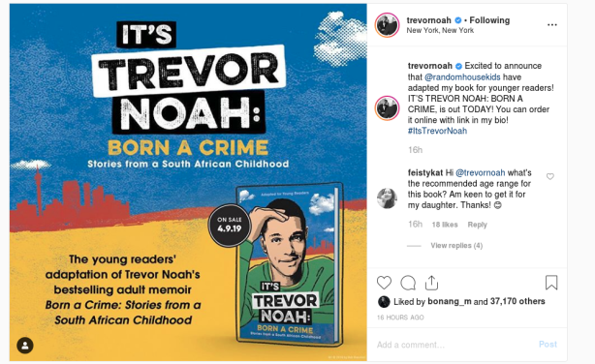
Task: Open the New York, New York location
Action: point(440,30)
